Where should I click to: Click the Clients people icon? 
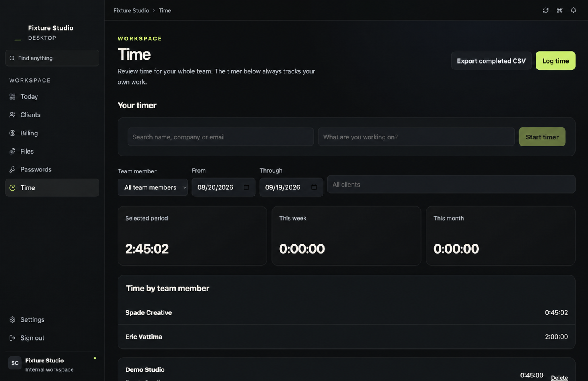pos(12,115)
